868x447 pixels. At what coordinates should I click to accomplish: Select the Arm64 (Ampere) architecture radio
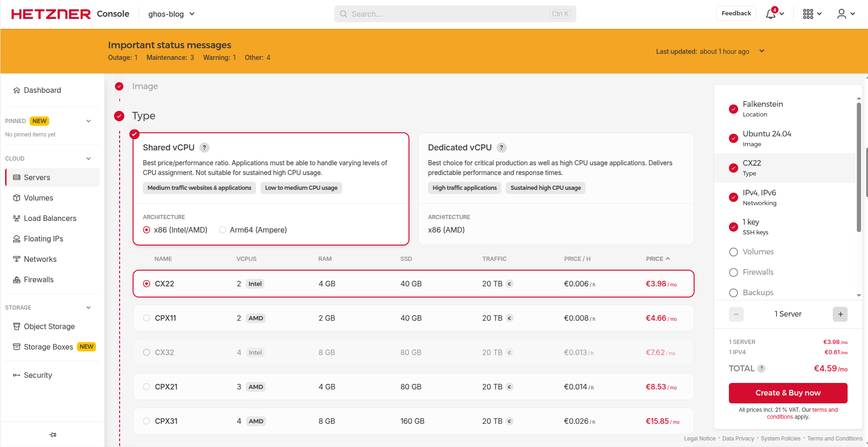click(223, 230)
